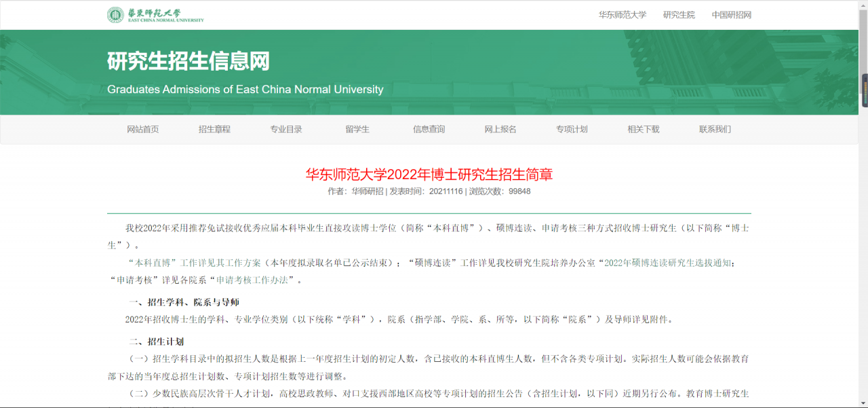The height and width of the screenshot is (408, 868).
Task: Open 网上报名 in navigation bar
Action: tap(500, 130)
